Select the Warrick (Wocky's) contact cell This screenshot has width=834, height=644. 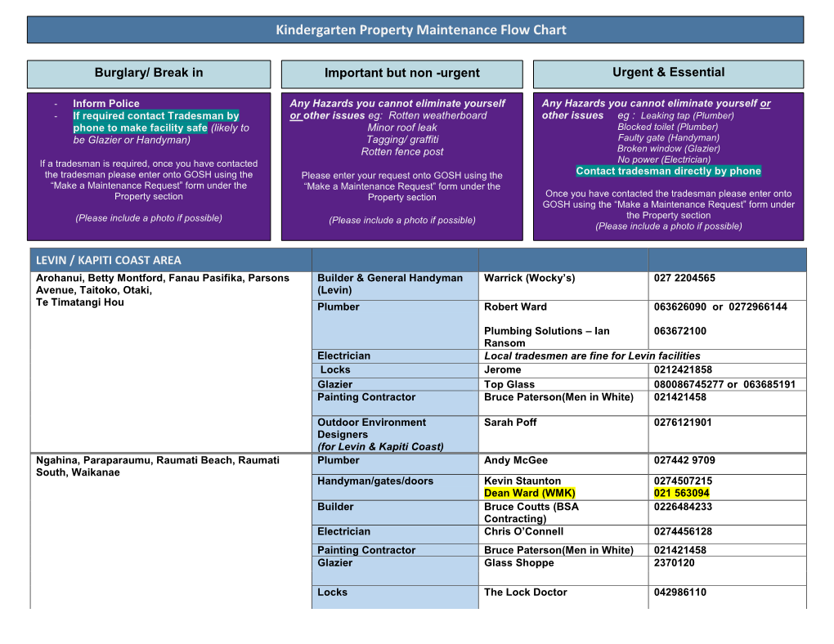(529, 278)
